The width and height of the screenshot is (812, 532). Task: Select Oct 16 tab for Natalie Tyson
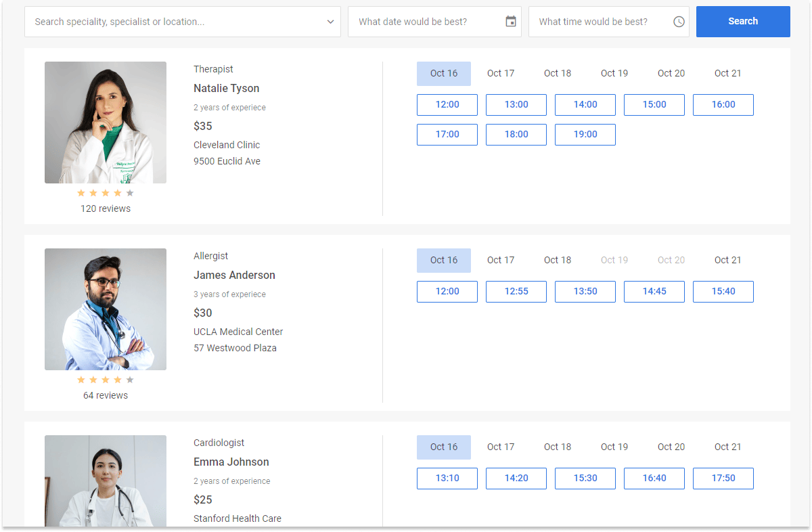coord(444,73)
